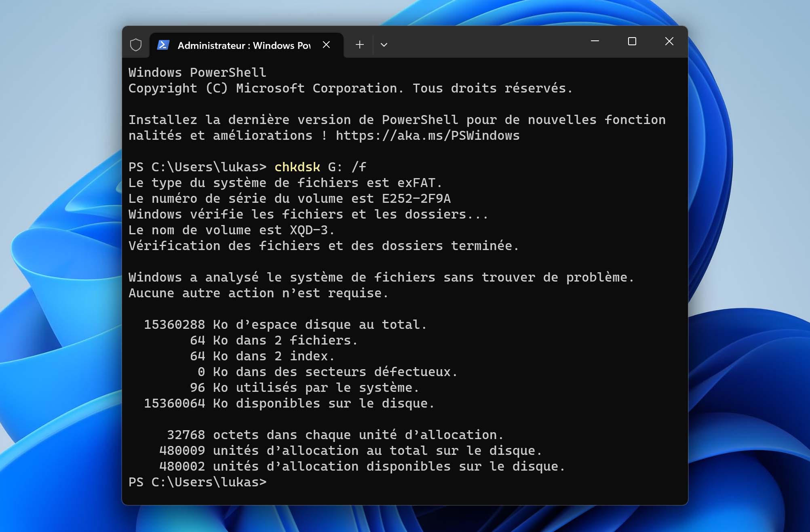Viewport: 810px width, 532px height.
Task: Maximize the terminal window
Action: (x=632, y=41)
